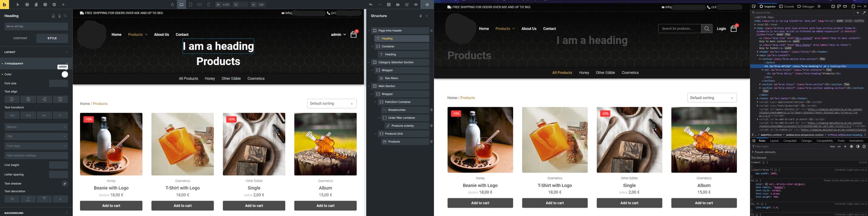
Task: Open builder settings via the gear icon
Action: [54, 5]
